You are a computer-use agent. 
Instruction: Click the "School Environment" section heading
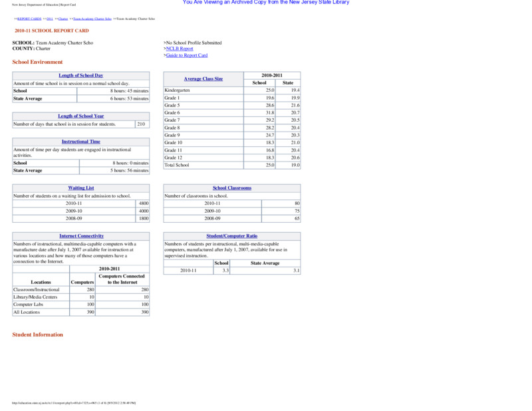(37, 62)
